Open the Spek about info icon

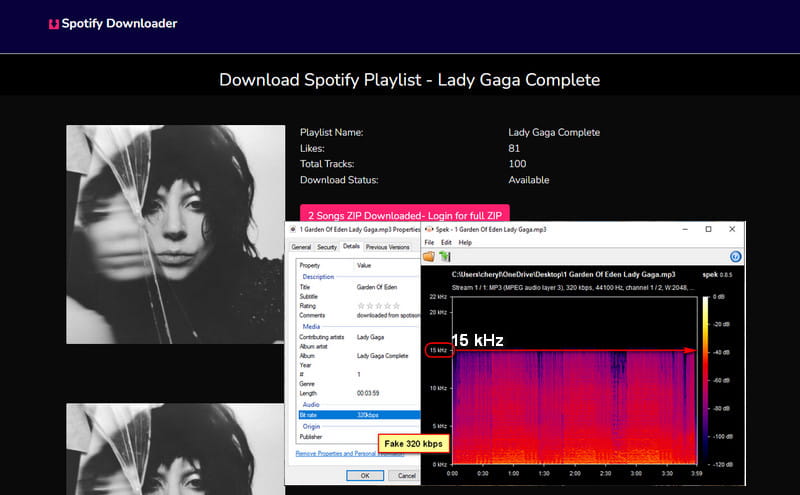point(735,257)
